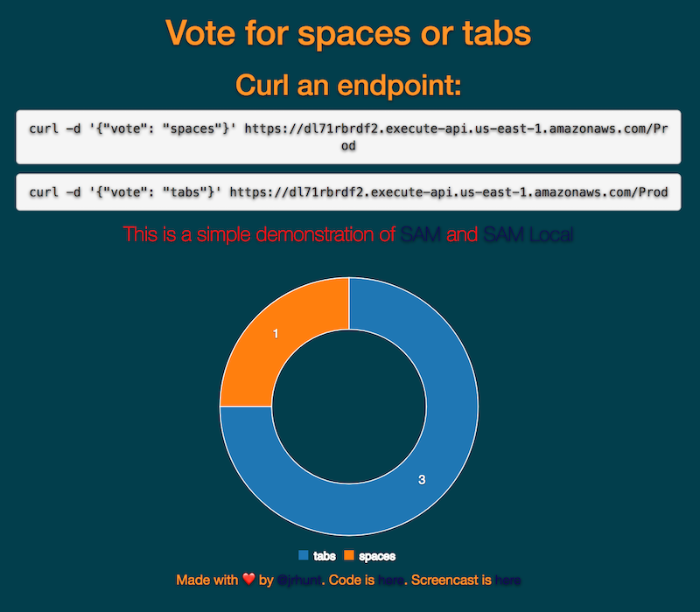Open the SAM Local link
The width and height of the screenshot is (700, 612).
528,234
